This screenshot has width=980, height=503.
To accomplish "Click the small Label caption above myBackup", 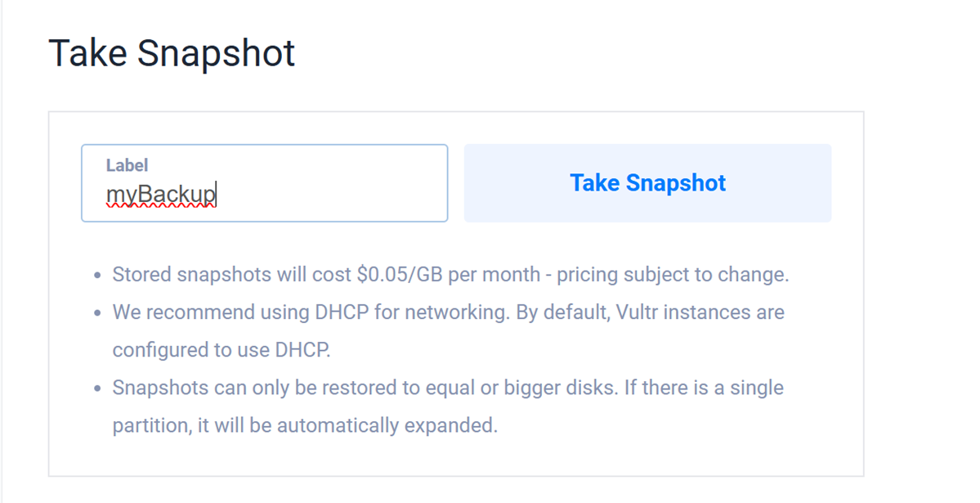I will pos(127,165).
